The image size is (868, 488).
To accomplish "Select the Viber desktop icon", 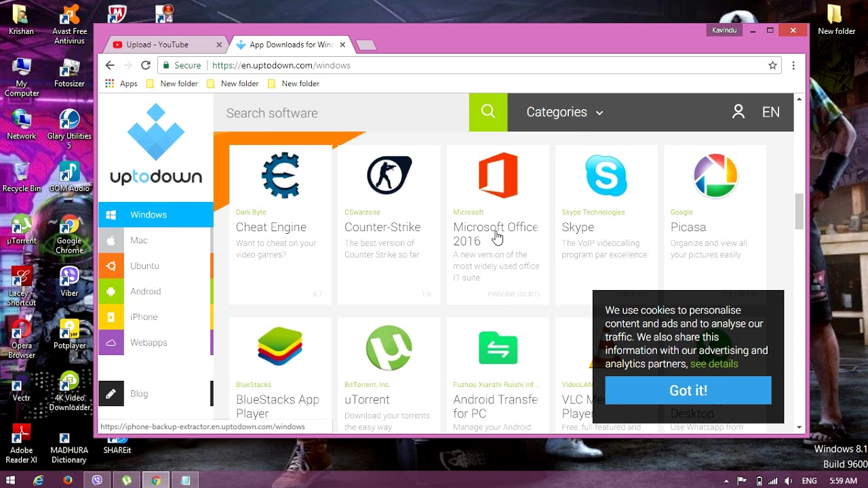I will 69,281.
